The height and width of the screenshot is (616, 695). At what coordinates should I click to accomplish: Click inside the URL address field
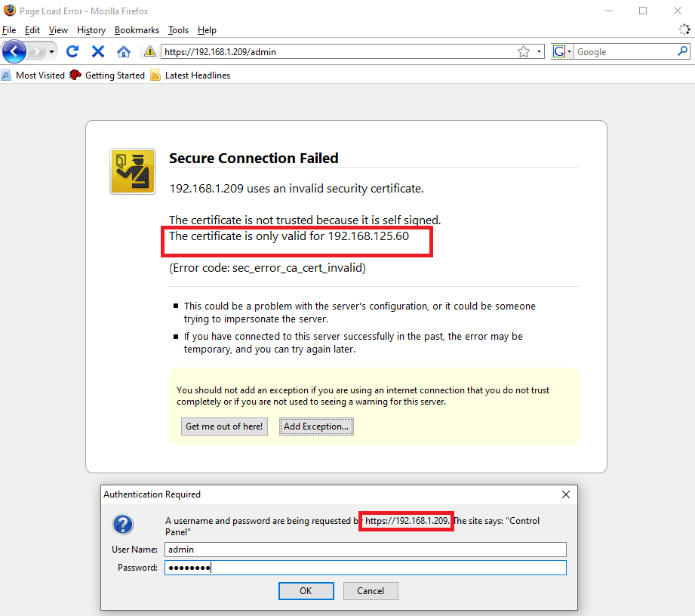tap(339, 52)
